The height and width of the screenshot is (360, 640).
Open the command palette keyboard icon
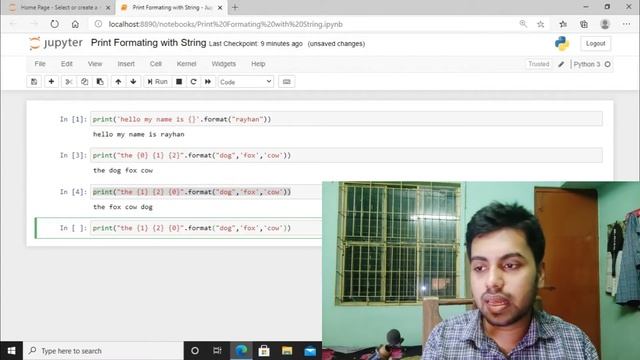click(287, 82)
